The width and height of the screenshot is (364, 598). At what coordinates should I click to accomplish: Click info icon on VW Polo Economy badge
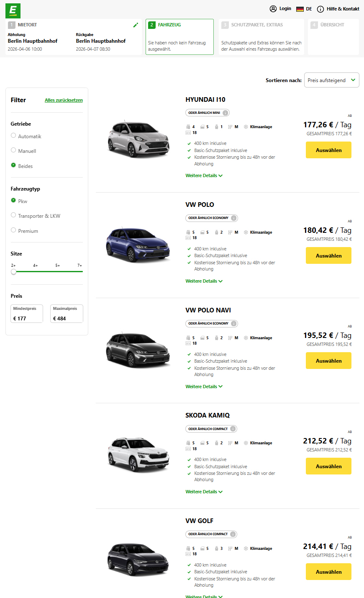pos(234,218)
